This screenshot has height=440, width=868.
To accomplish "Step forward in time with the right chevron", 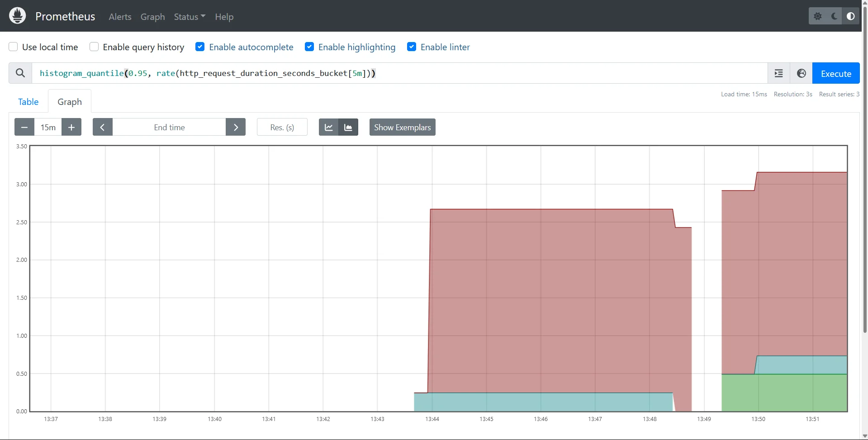I will click(x=235, y=127).
